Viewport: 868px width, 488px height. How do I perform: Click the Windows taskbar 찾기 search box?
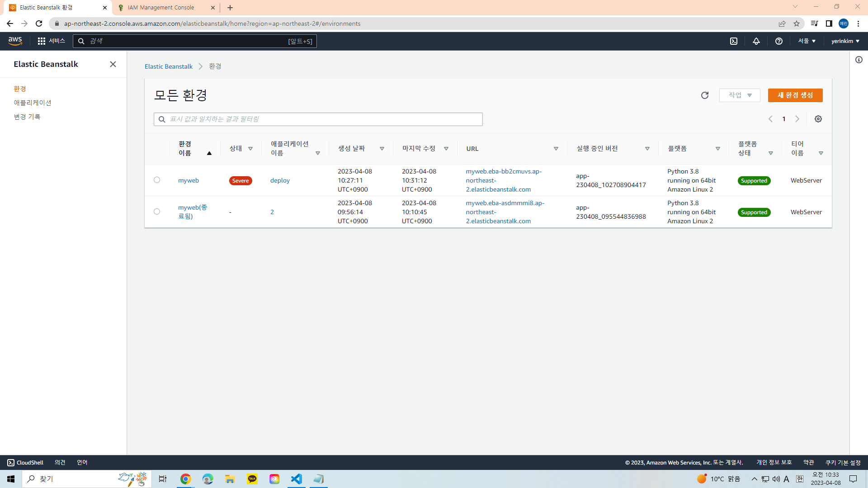[x=87, y=479]
